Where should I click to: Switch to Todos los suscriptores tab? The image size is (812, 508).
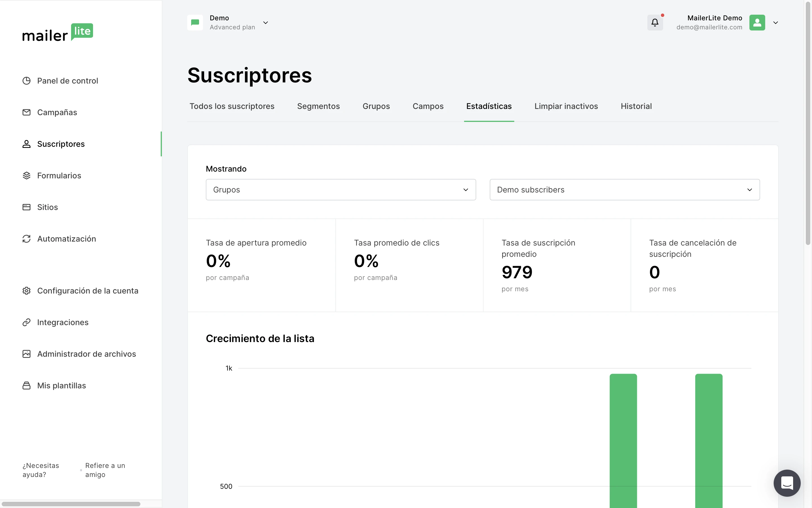pyautogui.click(x=232, y=106)
